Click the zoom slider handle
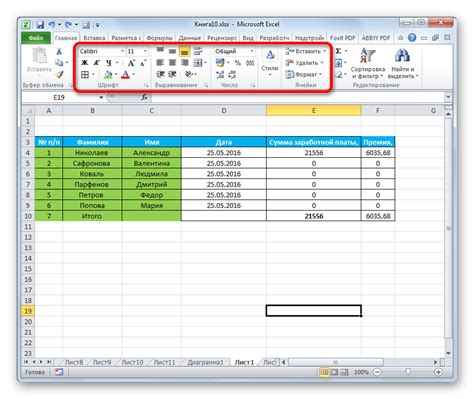 pyautogui.click(x=408, y=372)
